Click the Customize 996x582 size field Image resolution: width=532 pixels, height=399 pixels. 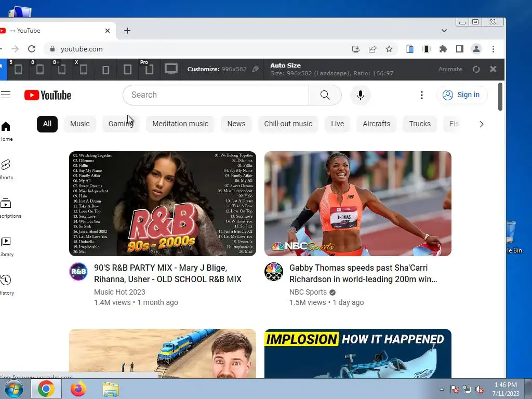pos(217,69)
